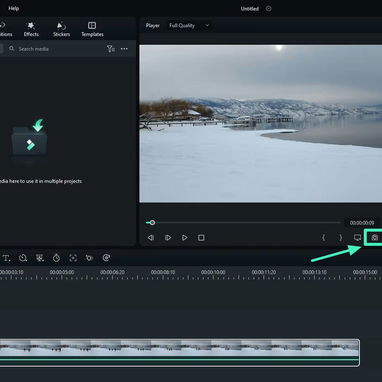382x382 pixels.
Task: Click the timeline ruler at 00:00:05:00
Action: click(62, 272)
